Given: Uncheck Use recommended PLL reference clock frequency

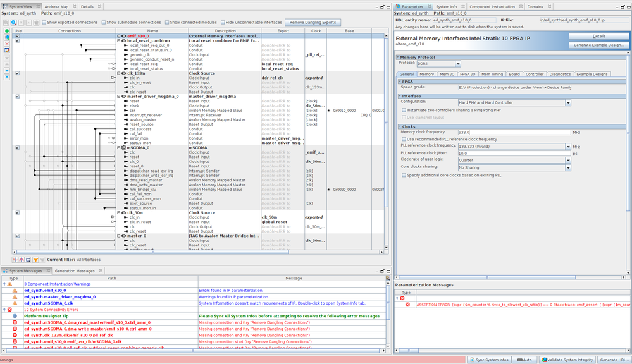Looking at the screenshot, I should click(x=404, y=139).
